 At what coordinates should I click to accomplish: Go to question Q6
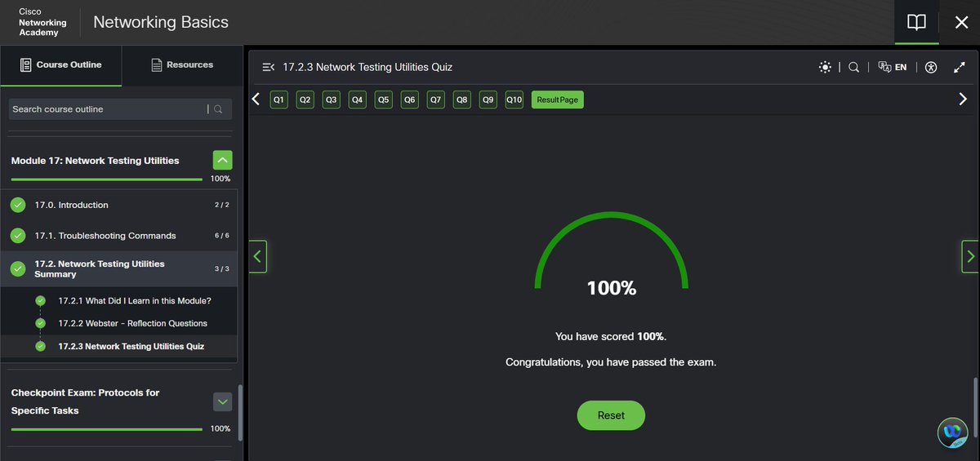pos(409,100)
